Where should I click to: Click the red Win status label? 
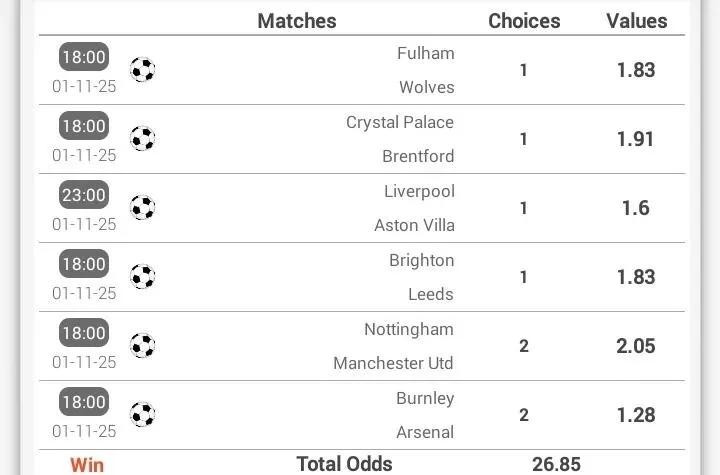[87, 465]
